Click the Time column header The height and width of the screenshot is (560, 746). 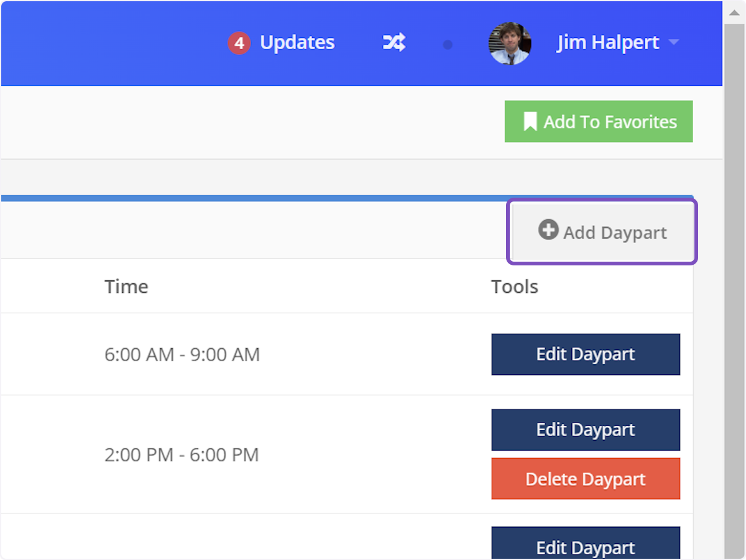click(x=126, y=287)
